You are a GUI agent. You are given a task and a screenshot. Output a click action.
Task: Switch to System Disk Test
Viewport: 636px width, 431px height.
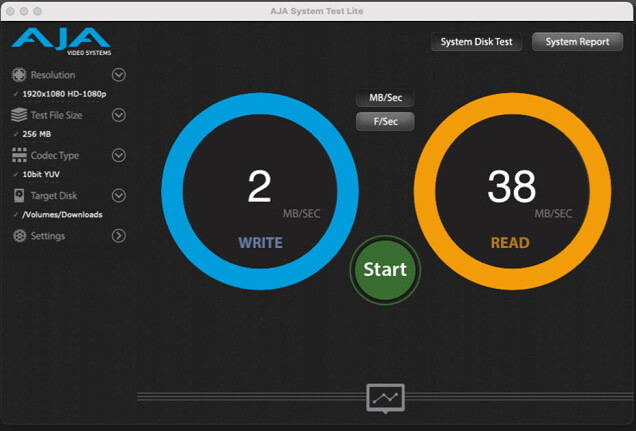coord(476,42)
